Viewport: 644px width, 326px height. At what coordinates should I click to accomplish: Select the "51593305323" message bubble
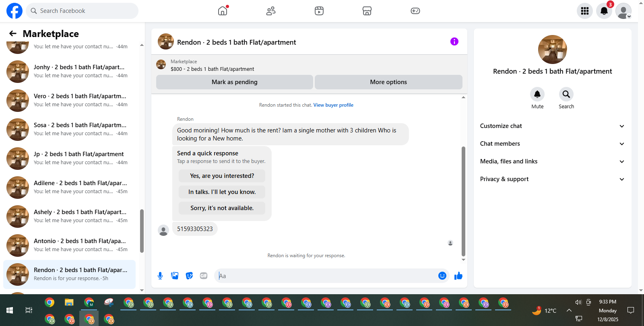click(x=195, y=229)
